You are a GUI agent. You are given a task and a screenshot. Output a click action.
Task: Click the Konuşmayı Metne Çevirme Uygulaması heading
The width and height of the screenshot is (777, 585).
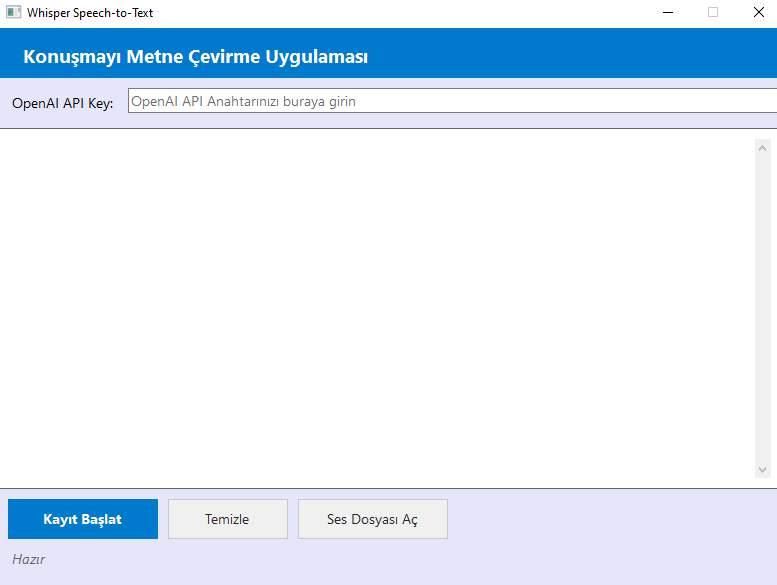coord(195,57)
